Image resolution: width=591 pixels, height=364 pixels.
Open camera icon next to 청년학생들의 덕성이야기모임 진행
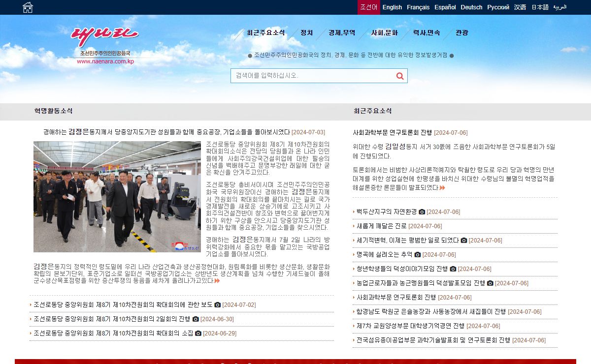click(x=453, y=269)
